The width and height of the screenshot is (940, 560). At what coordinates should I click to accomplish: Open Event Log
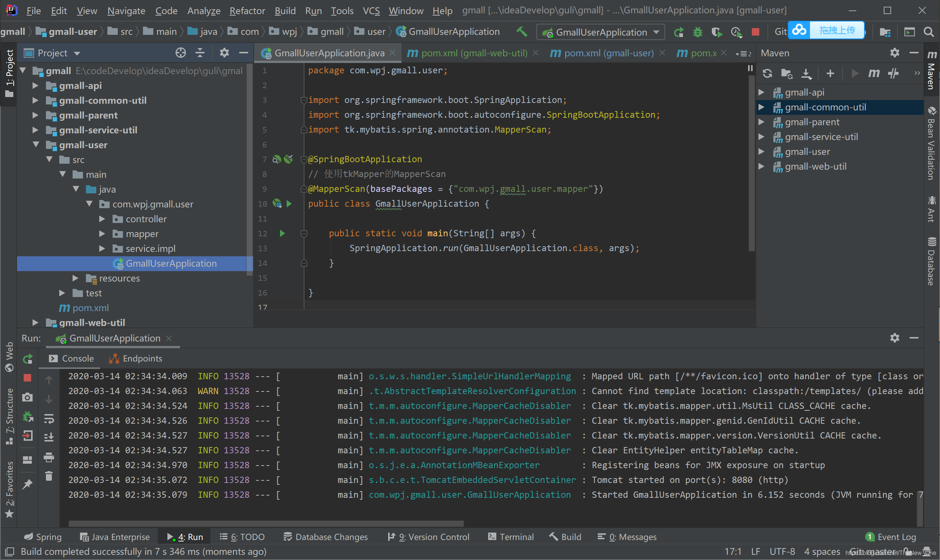tap(891, 537)
